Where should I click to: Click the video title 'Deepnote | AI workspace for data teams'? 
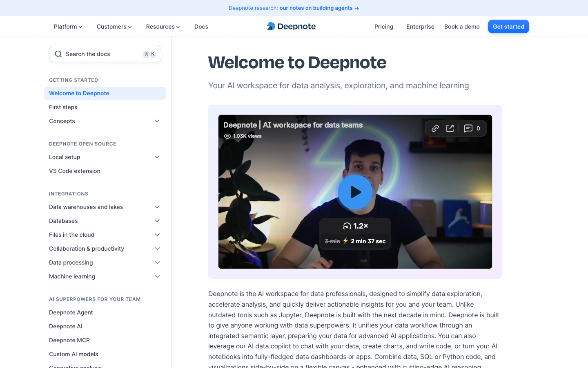(293, 125)
